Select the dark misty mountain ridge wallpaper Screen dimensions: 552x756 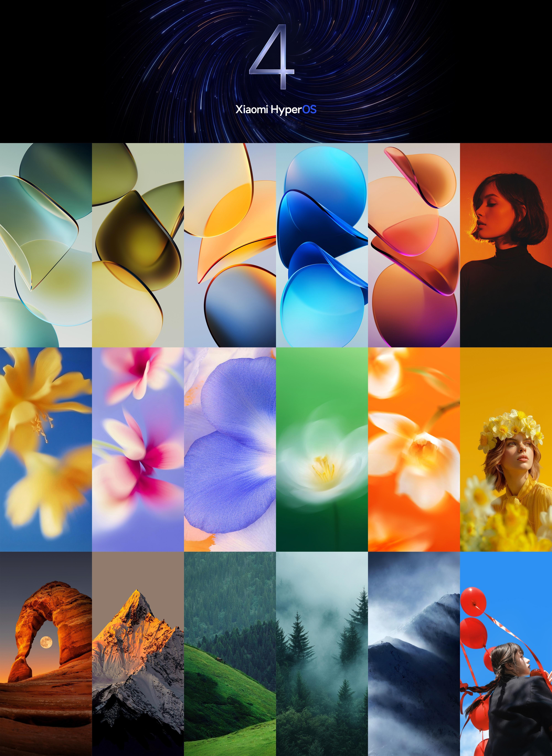[x=414, y=654]
